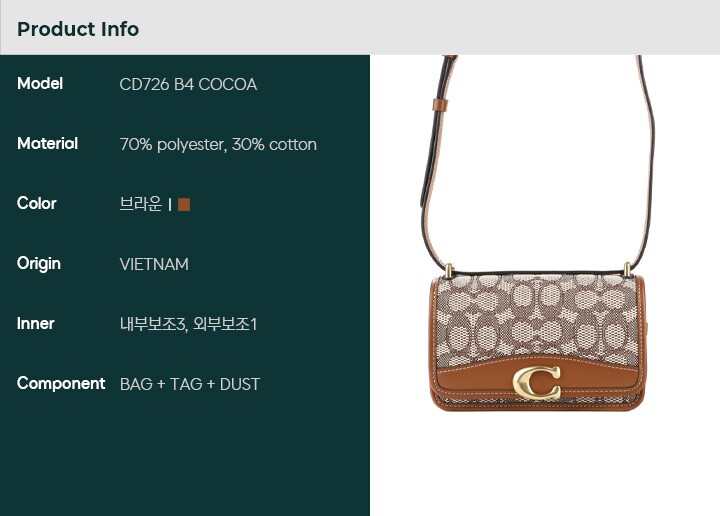The image size is (720, 516).
Task: Click the brown strap keeper loop
Action: 440,105
